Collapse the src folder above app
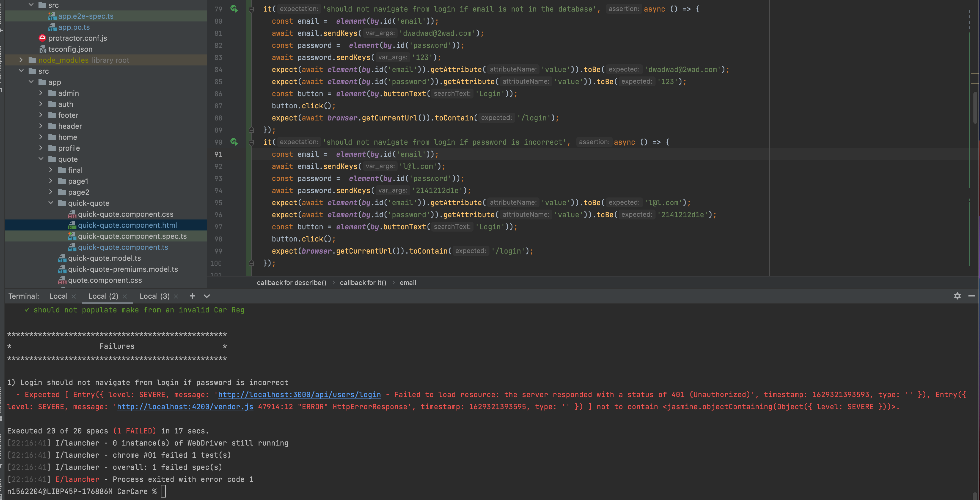Viewport: 980px width, 500px height. 21,71
